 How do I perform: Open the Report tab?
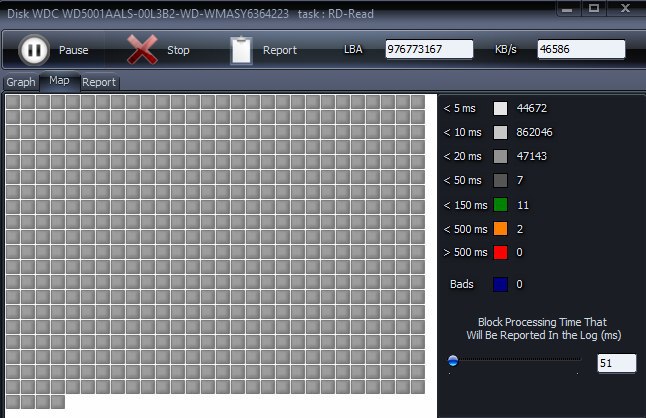coord(99,82)
